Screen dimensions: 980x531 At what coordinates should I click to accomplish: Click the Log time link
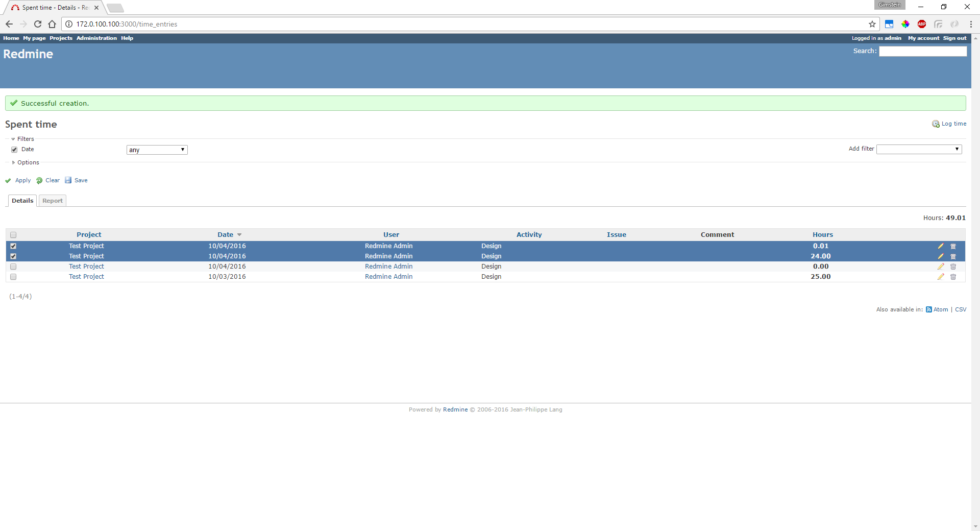(x=953, y=124)
